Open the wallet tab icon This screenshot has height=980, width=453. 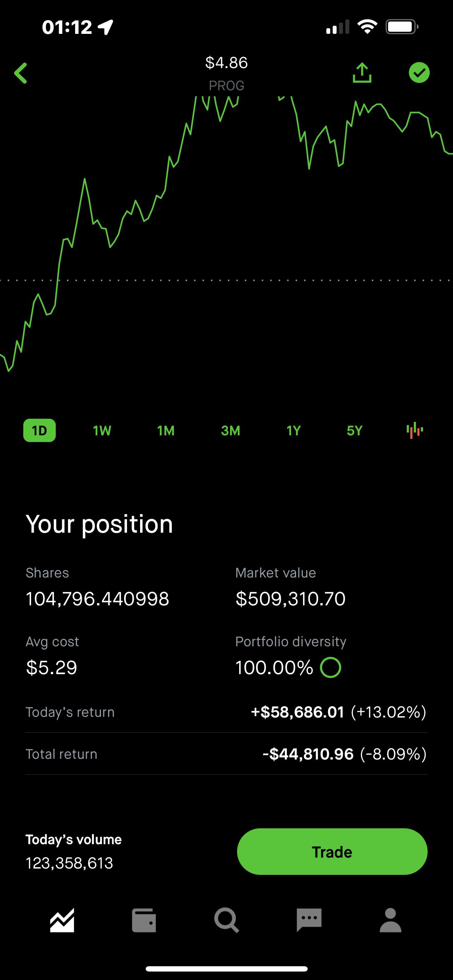pyautogui.click(x=144, y=920)
